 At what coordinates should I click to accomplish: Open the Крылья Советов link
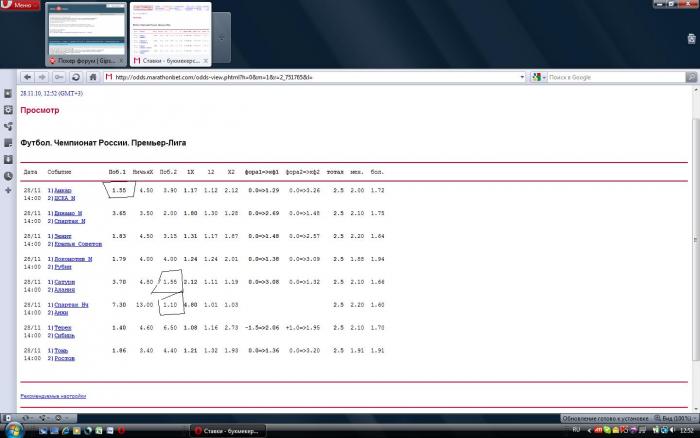(78, 244)
